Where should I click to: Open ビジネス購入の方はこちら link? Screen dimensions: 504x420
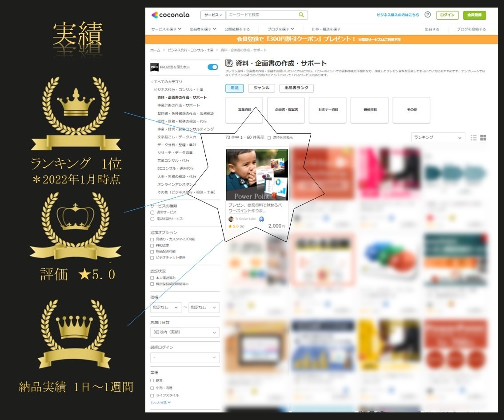pos(398,15)
